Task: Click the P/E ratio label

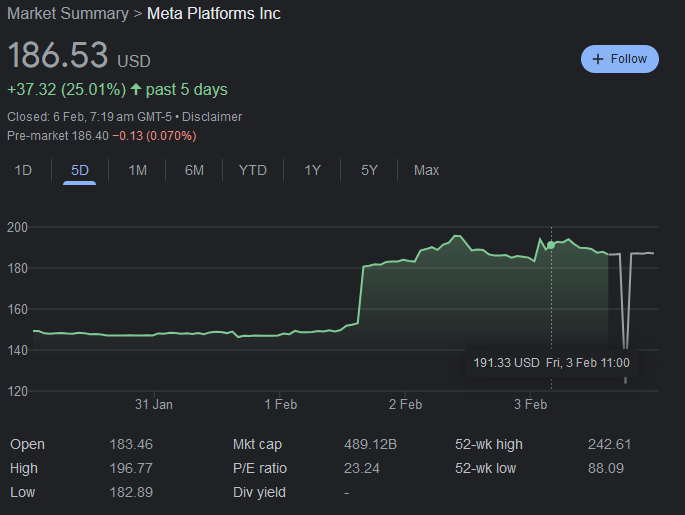Action: coord(259,468)
